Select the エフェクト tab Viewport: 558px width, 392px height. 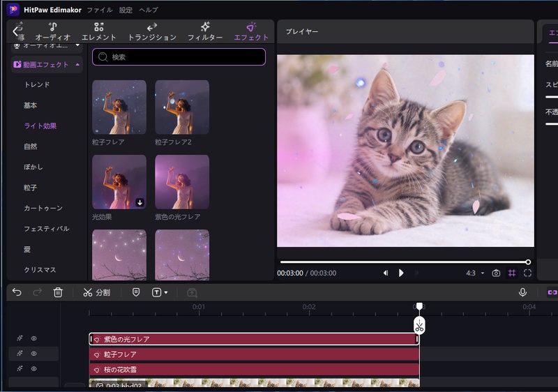click(251, 31)
